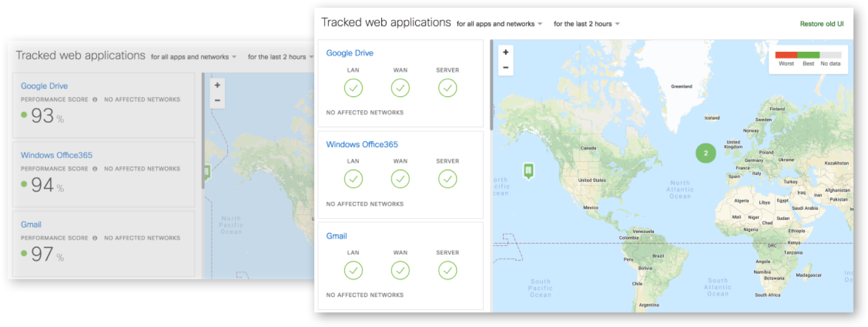Screen dimensions: 868x327
Task: Click the North Atlantic Ocean map label
Action: point(680,189)
